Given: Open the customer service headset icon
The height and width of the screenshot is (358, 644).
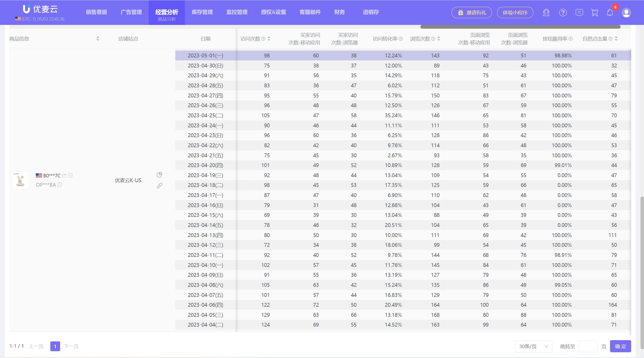Looking at the screenshot, I should pyautogui.click(x=546, y=13).
